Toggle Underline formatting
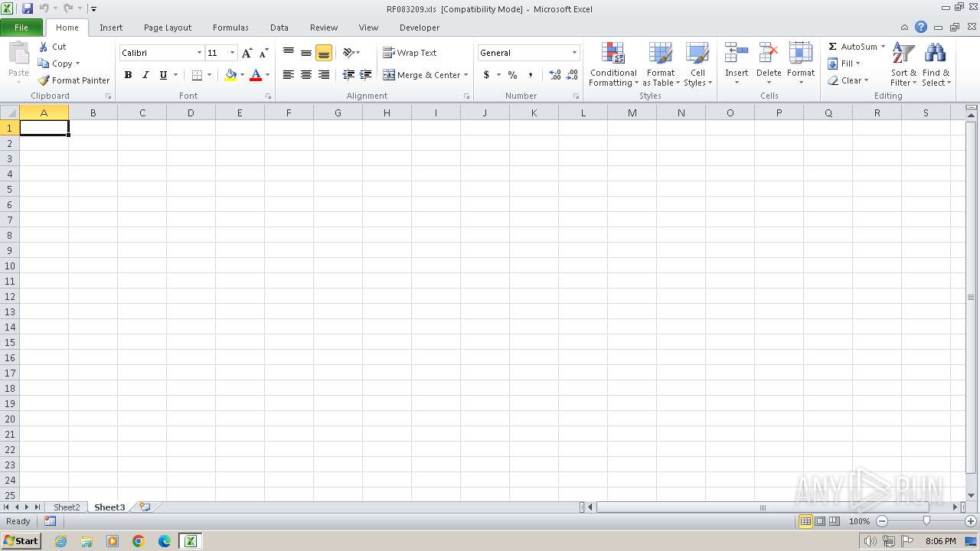Viewport: 980px width, 551px height. (x=163, y=75)
